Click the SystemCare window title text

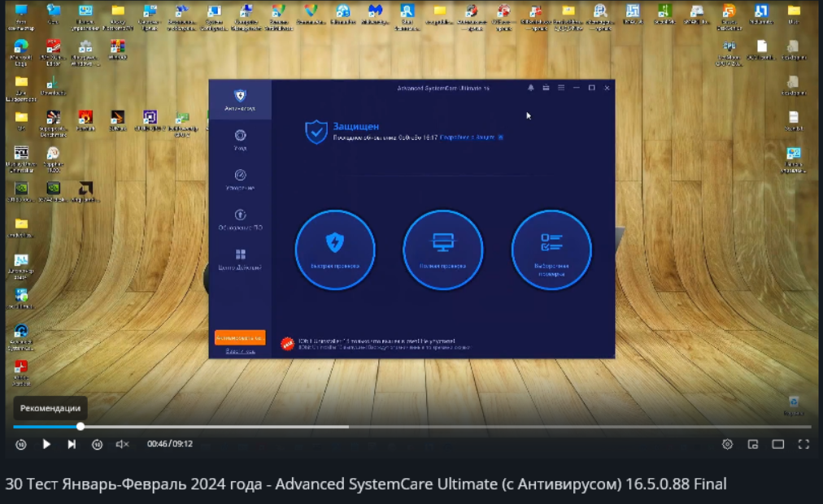click(443, 88)
